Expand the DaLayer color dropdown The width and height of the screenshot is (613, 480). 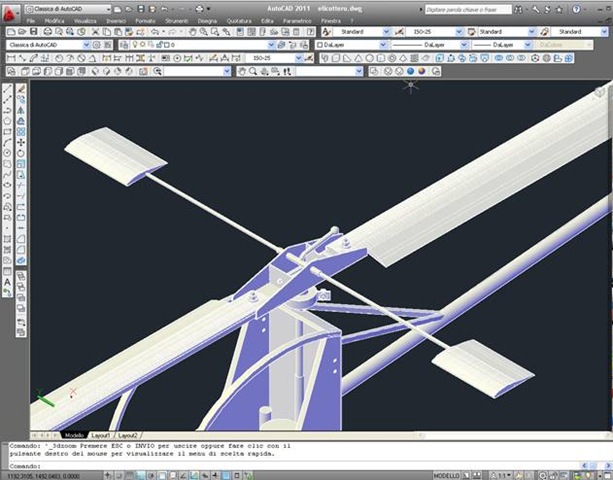(347, 45)
